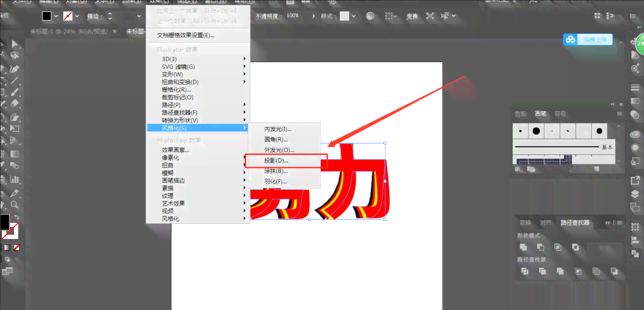
Task: Select the Free Transform tool
Action: [15, 128]
